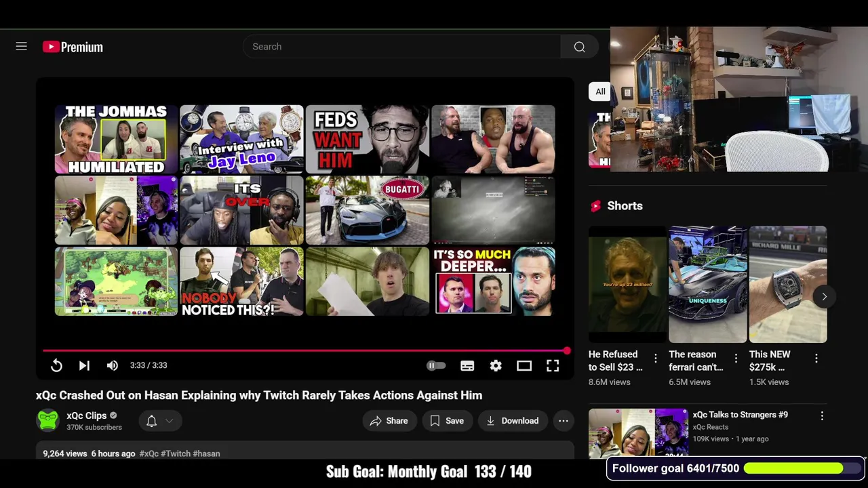
Task: Enter full screen mode
Action: (x=553, y=365)
